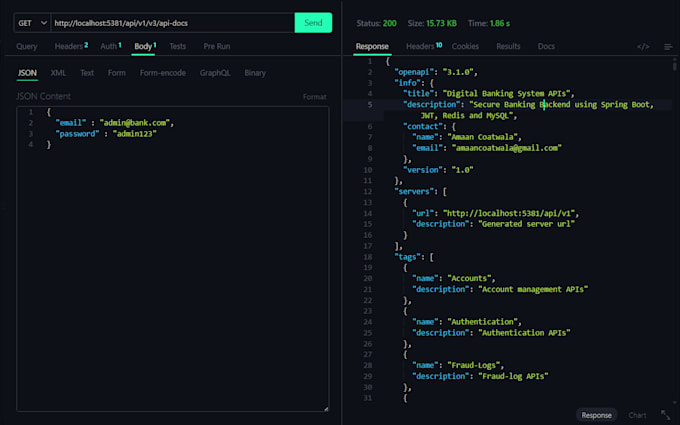Screen dimensions: 680x425
Task: Click inside the JSON content editor
Action: pyautogui.click(x=173, y=258)
